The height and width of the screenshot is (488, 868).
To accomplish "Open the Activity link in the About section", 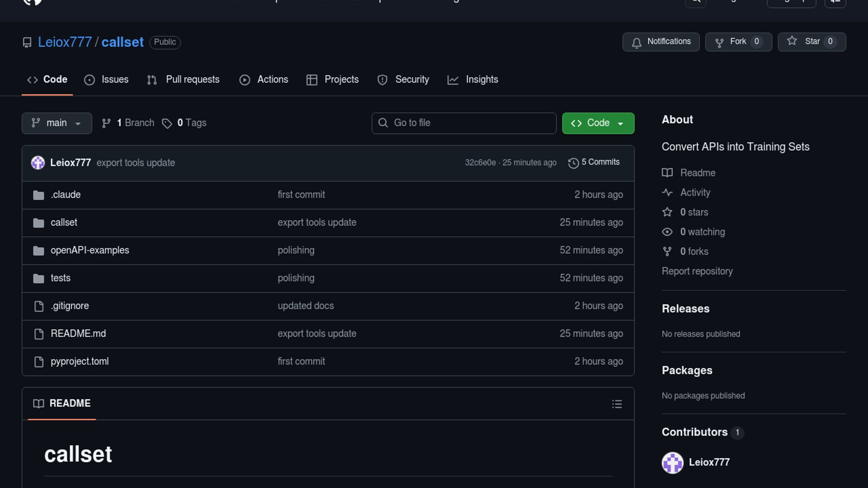I will click(x=695, y=192).
